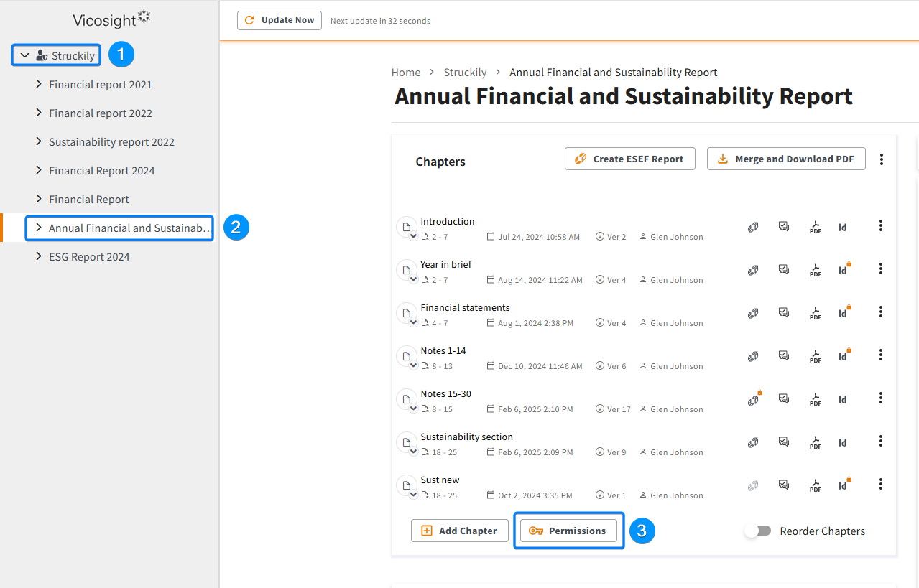Open review comments icon for Year in brief
Screen dimensions: 919x588
click(784, 269)
